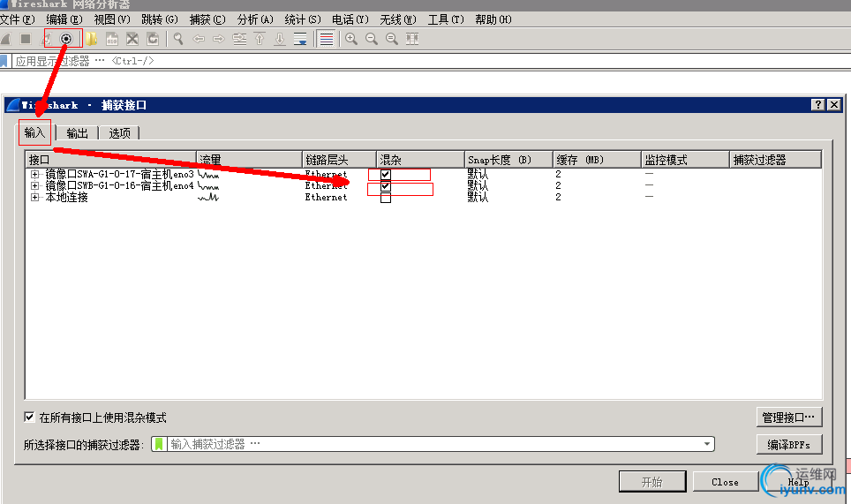
Task: Expand the 镜像口SWA-G1-0-17 interface row
Action: coord(34,174)
